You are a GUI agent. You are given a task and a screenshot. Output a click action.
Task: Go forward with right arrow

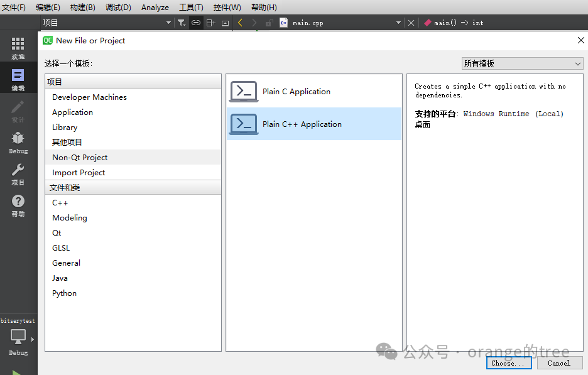click(x=254, y=23)
